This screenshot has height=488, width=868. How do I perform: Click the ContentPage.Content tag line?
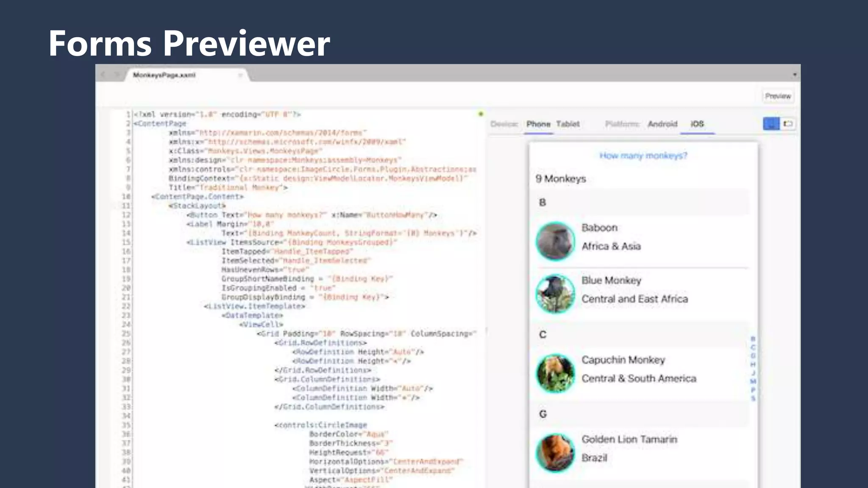pos(198,197)
